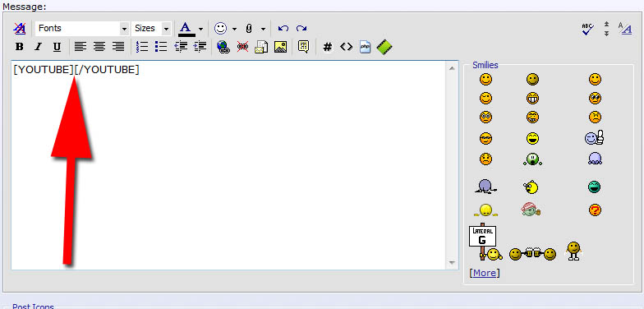Insert the question mark smiley
The image size is (644, 309).
[595, 210]
